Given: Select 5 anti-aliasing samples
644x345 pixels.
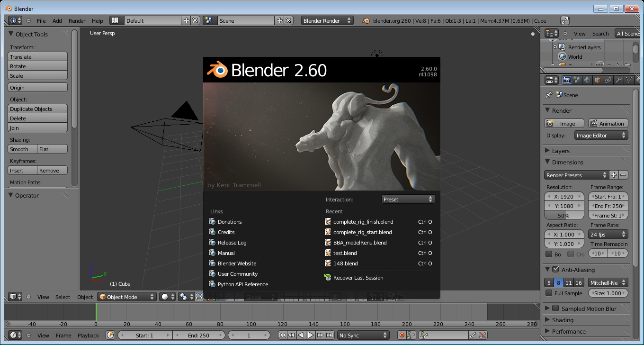Looking at the screenshot, I should pyautogui.click(x=549, y=282).
